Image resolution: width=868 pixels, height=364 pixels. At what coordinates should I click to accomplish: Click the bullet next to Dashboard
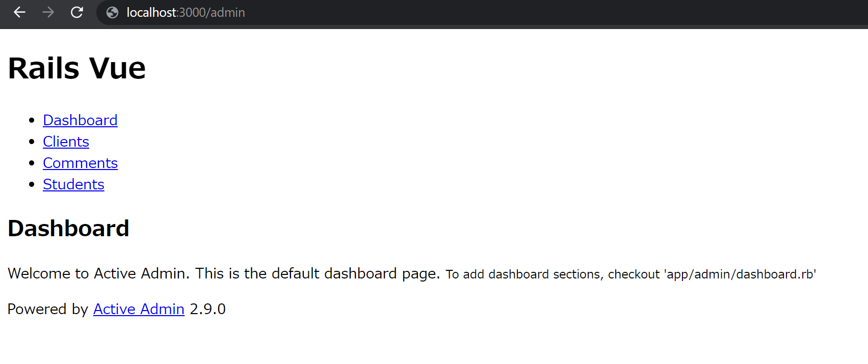click(32, 120)
